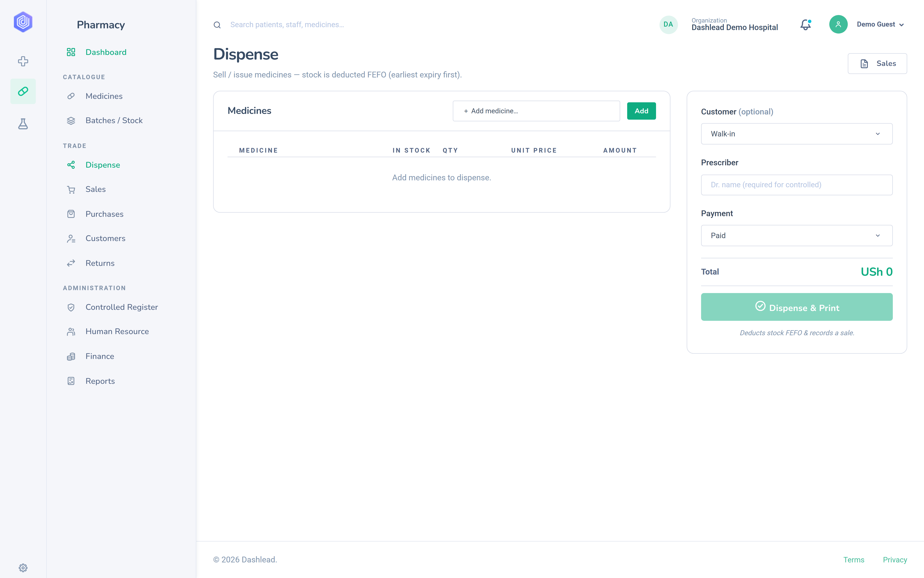This screenshot has width=924, height=578.
Task: Open the medical cross module icon
Action: [23, 61]
